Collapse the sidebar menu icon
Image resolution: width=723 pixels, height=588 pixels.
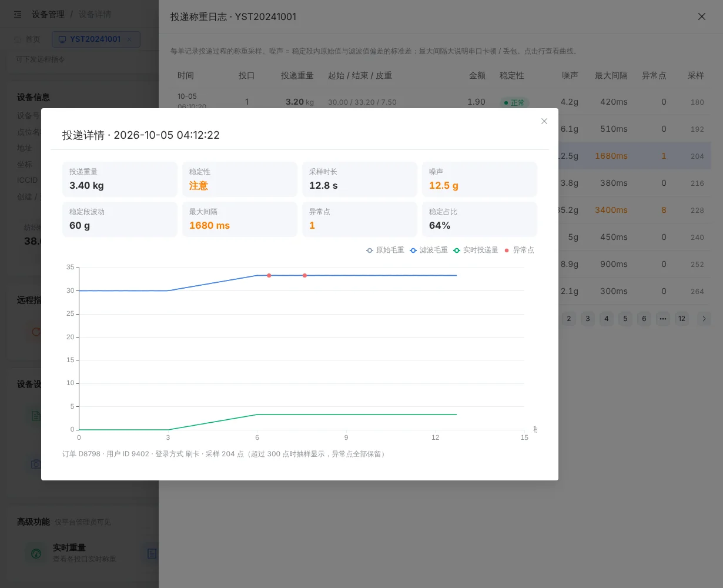pyautogui.click(x=18, y=14)
